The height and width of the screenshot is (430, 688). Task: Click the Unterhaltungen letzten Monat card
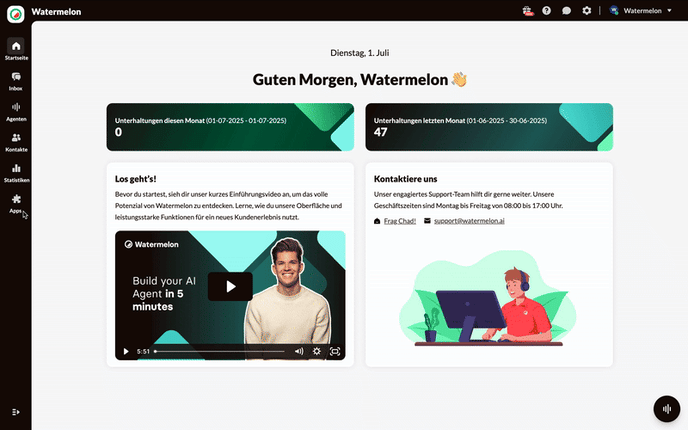click(x=489, y=127)
